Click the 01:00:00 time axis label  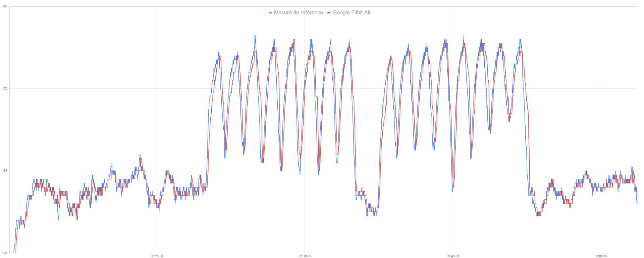[600, 256]
